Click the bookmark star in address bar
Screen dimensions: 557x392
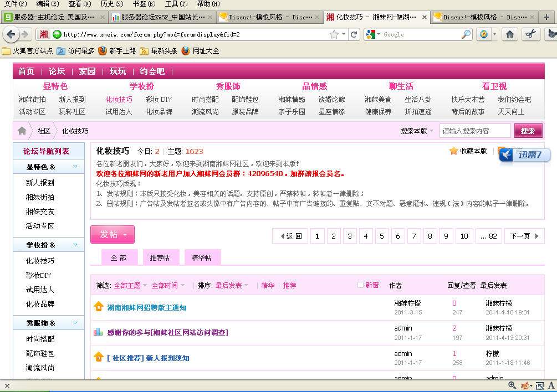pos(334,34)
